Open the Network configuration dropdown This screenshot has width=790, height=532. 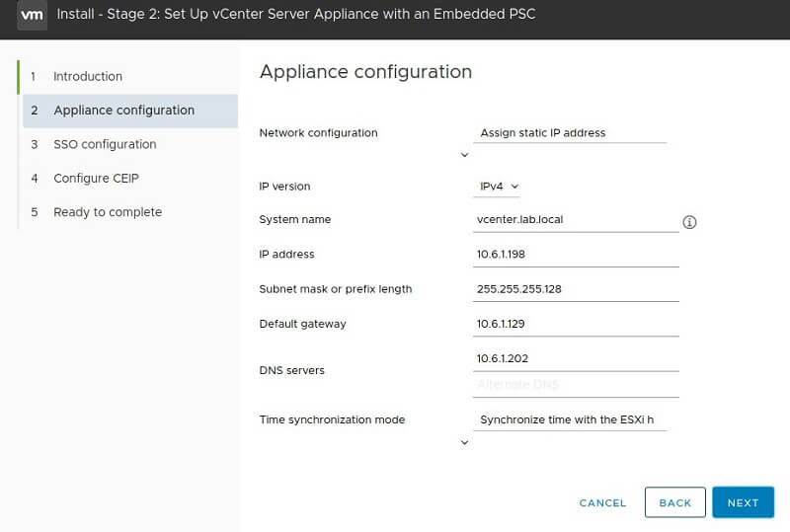coord(570,132)
